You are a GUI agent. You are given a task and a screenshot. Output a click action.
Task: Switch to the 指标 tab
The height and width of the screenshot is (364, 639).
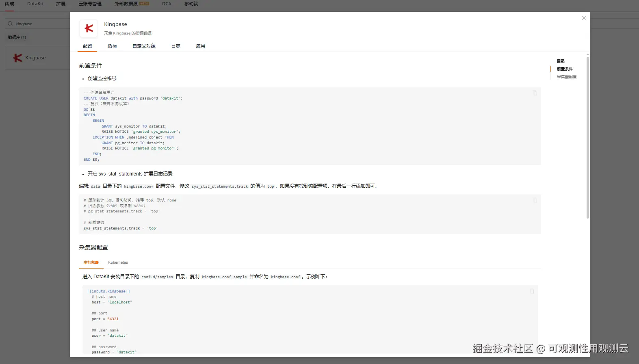coord(112,46)
